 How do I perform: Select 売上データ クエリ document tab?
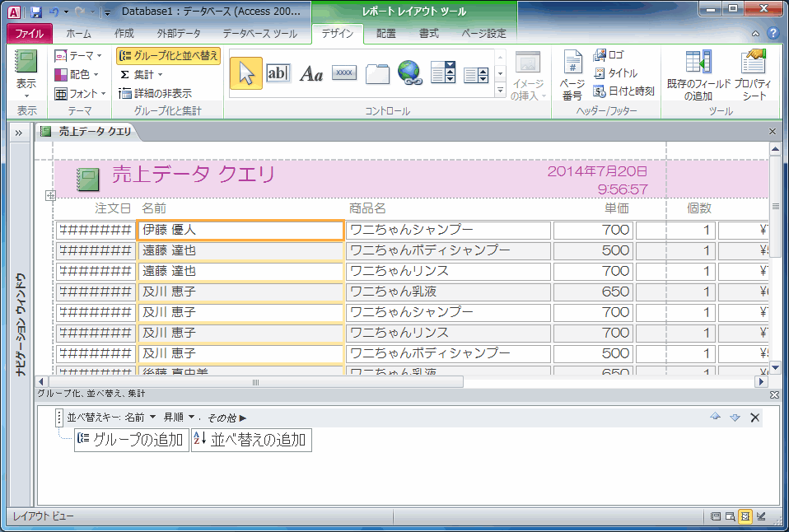pos(86,132)
